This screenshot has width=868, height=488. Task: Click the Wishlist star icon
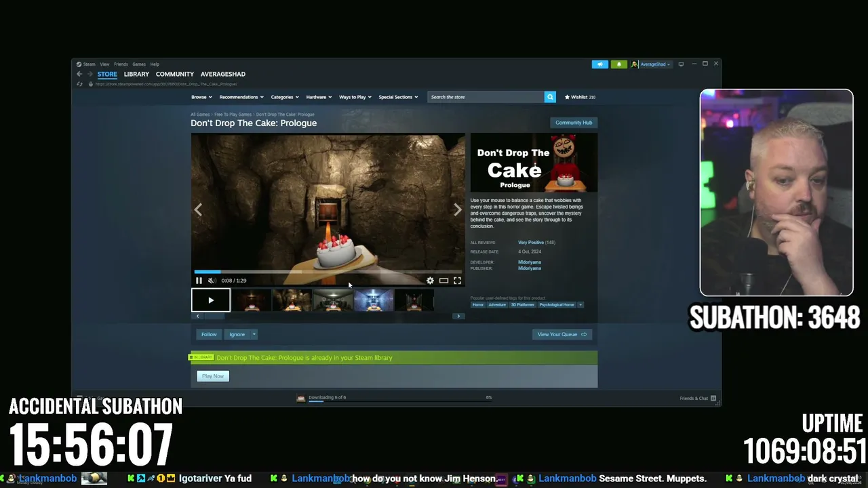point(568,97)
